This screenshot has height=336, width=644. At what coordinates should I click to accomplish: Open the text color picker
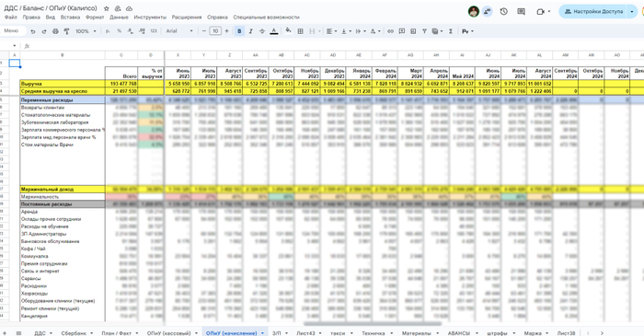[x=274, y=31]
